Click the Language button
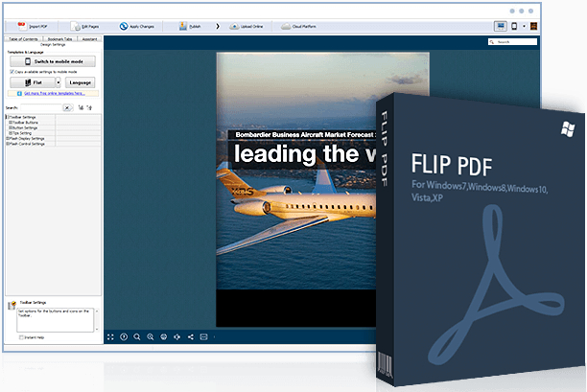This screenshot has width=587, height=392. pos(80,83)
